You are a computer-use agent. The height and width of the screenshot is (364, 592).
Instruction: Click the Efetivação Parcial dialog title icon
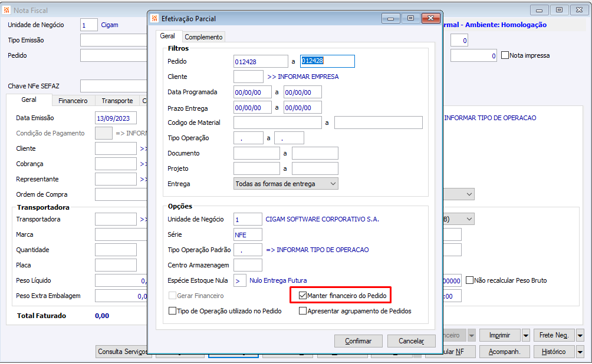click(154, 18)
